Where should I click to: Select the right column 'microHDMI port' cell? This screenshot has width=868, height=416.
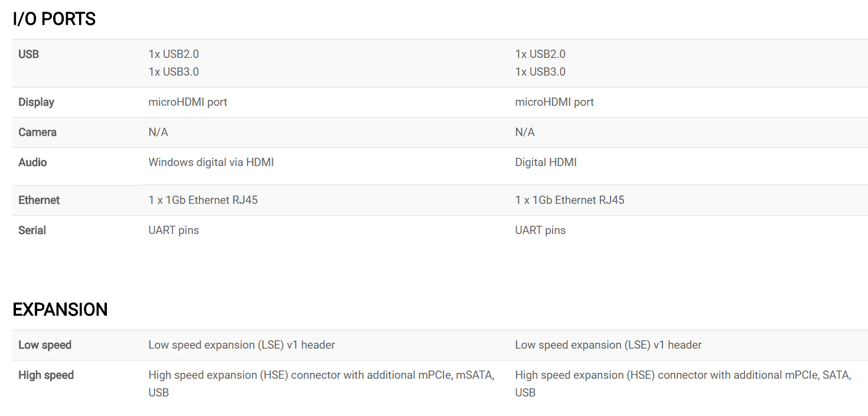tap(554, 102)
